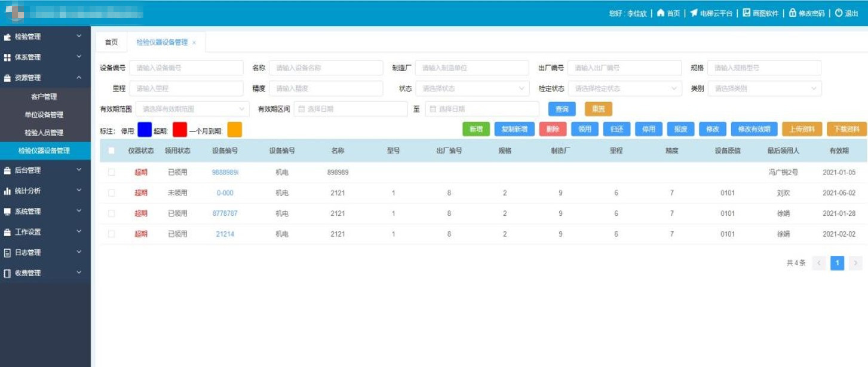Screen dimensions: 868x367
Task: Click the orange 一个月到期 legend swatch
Action: click(x=235, y=130)
